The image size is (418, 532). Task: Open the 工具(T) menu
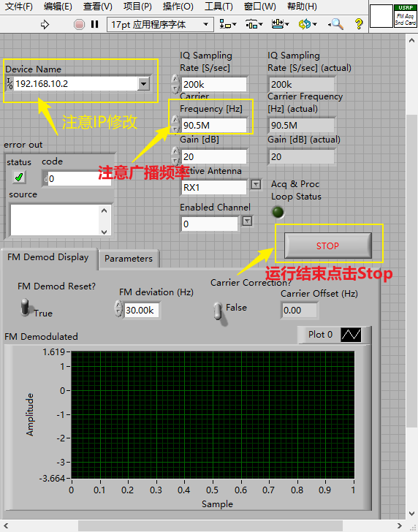coord(218,6)
